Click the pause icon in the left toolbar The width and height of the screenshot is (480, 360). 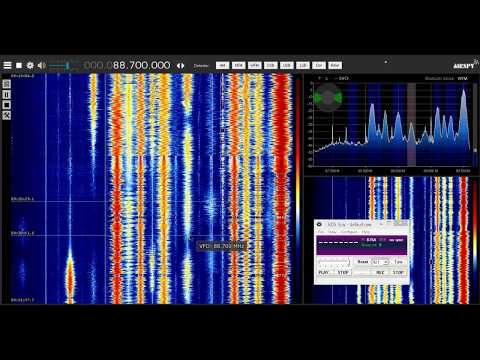[6, 95]
